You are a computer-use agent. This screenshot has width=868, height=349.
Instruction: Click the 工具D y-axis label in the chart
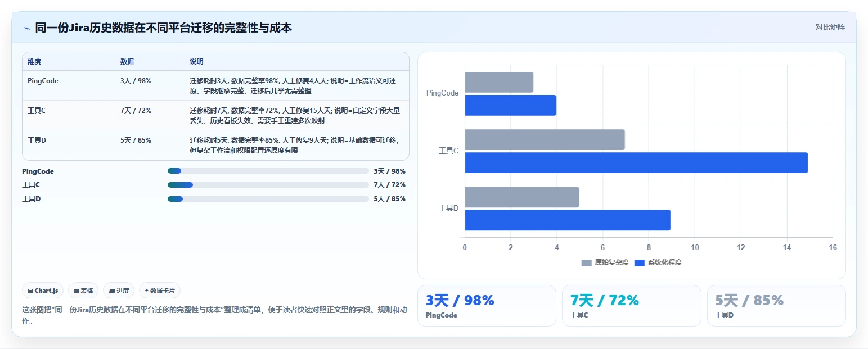click(449, 208)
